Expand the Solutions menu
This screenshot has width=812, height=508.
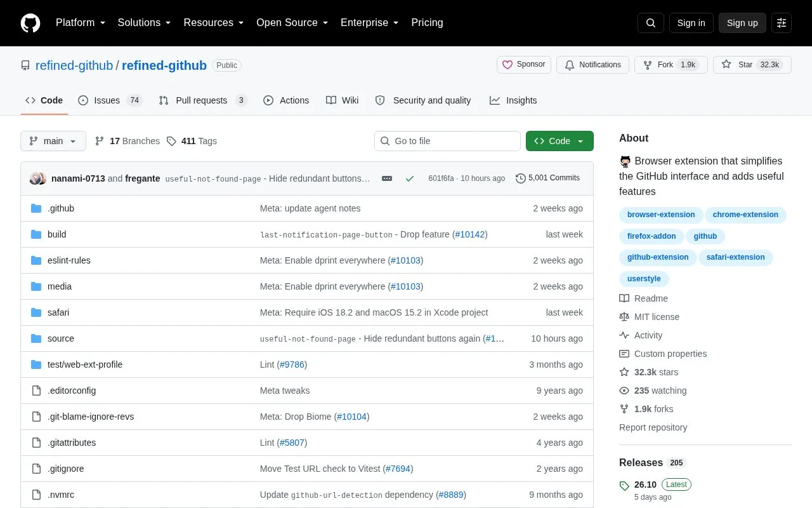pyautogui.click(x=144, y=23)
